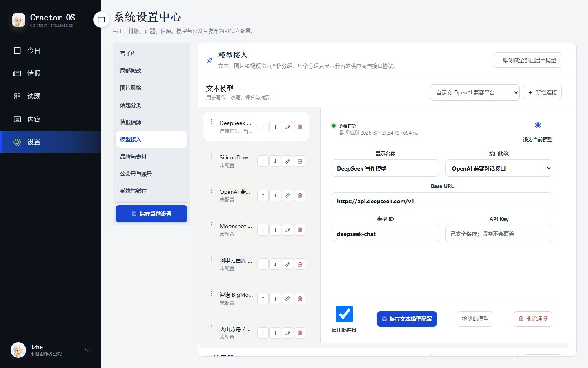The image size is (588, 368).
Task: Open 情报 in sidebar
Action: pyautogui.click(x=51, y=73)
